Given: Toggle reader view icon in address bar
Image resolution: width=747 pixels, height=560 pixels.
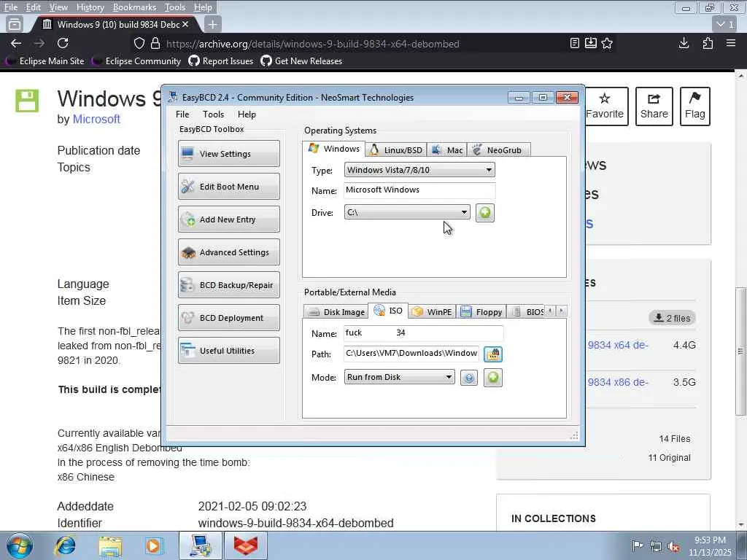Looking at the screenshot, I should pyautogui.click(x=575, y=43).
